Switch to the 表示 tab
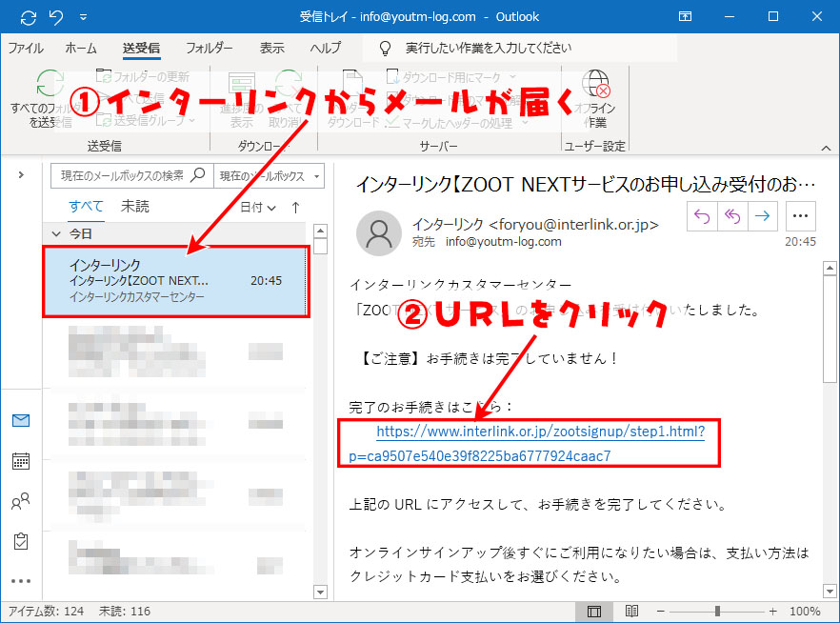The height and width of the screenshot is (623, 840). point(271,49)
